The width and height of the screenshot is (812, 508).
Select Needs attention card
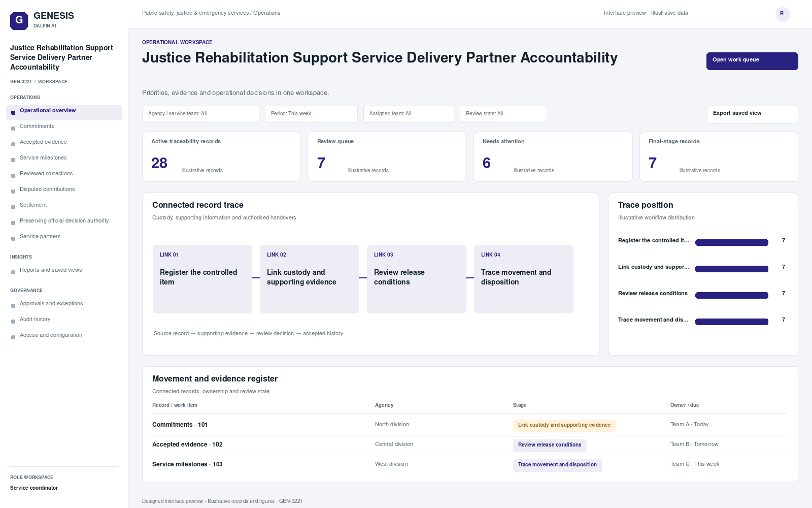553,156
